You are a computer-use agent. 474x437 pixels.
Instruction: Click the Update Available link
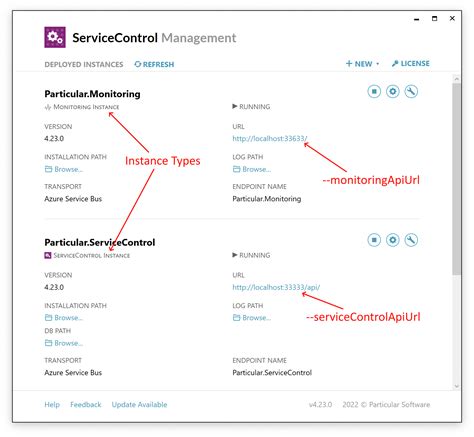click(139, 405)
